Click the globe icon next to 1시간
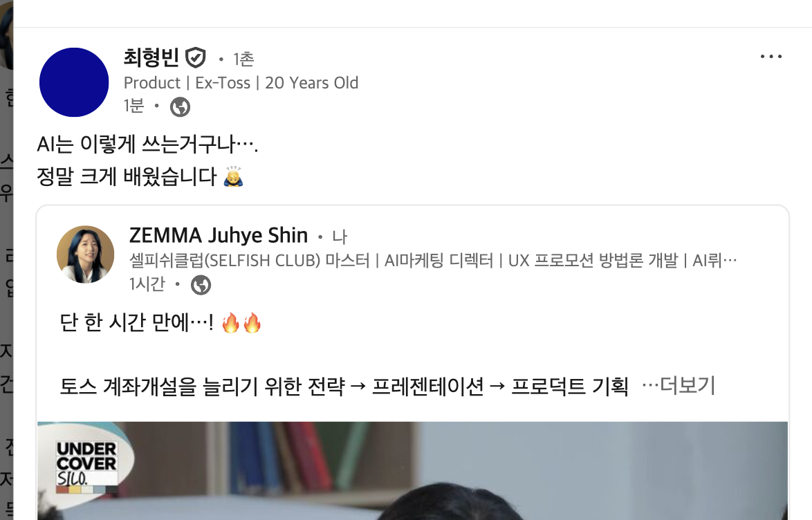This screenshot has height=520, width=812. [201, 285]
